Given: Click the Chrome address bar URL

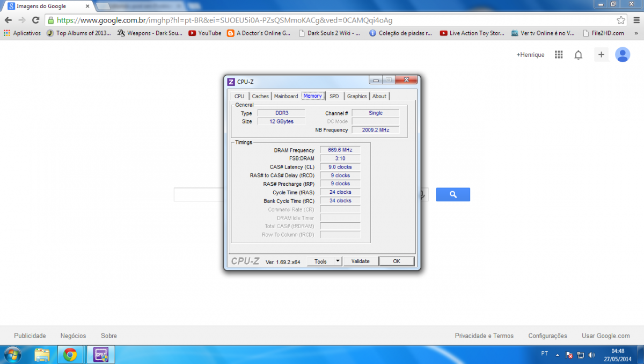Looking at the screenshot, I should (224, 20).
